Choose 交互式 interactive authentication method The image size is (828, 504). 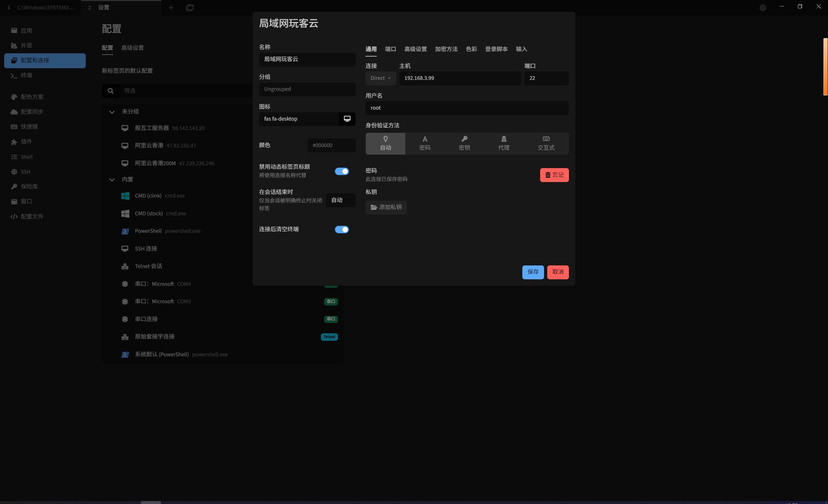pyautogui.click(x=546, y=144)
